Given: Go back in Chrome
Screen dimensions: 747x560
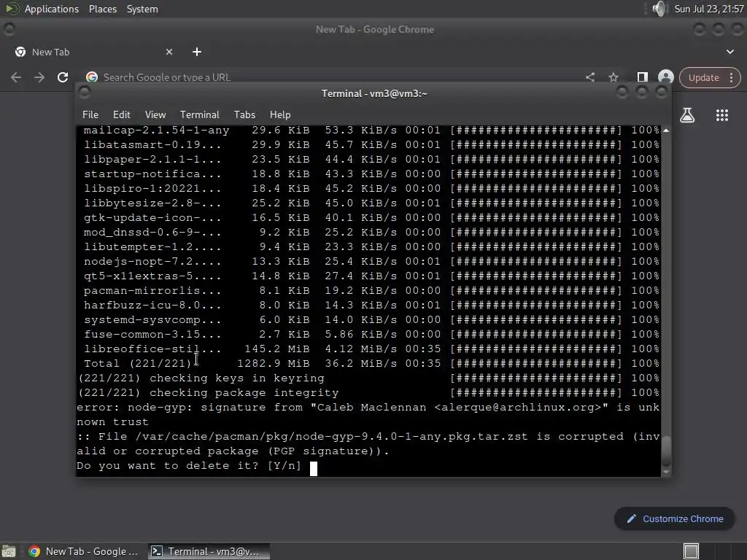Looking at the screenshot, I should [x=16, y=77].
